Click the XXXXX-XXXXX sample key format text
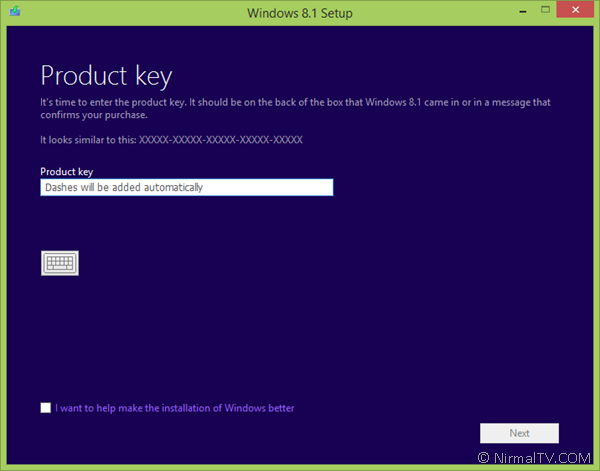The height and width of the screenshot is (471, 600). tap(220, 140)
